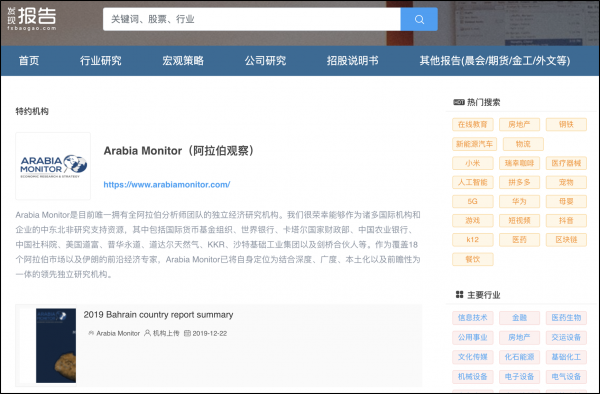Select the 医疗器械 hot search tag

pos(566,163)
